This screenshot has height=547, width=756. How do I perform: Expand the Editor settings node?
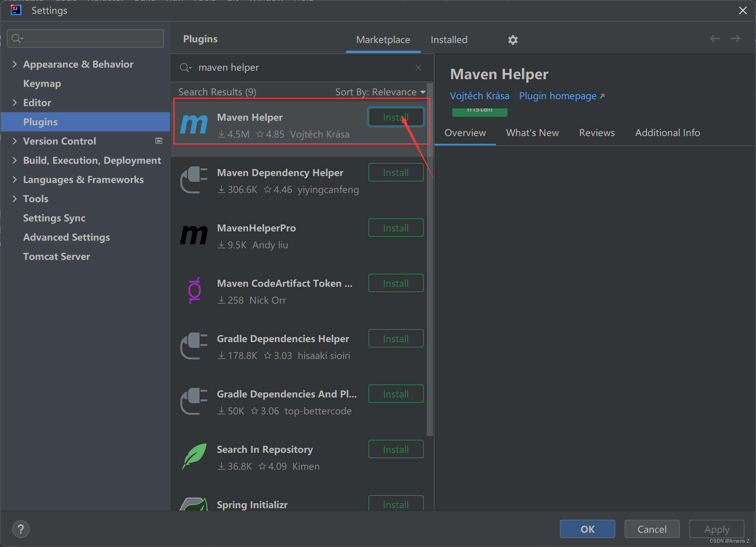coord(15,103)
